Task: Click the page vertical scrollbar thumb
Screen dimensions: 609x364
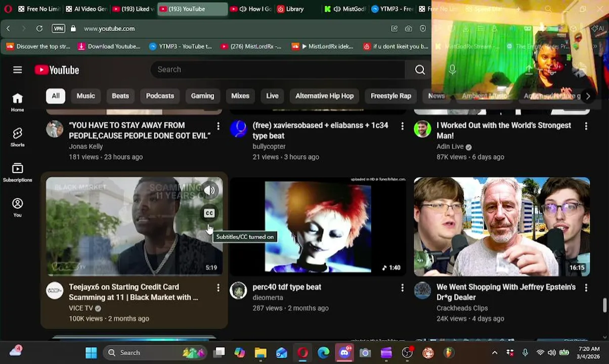Action: click(x=604, y=305)
